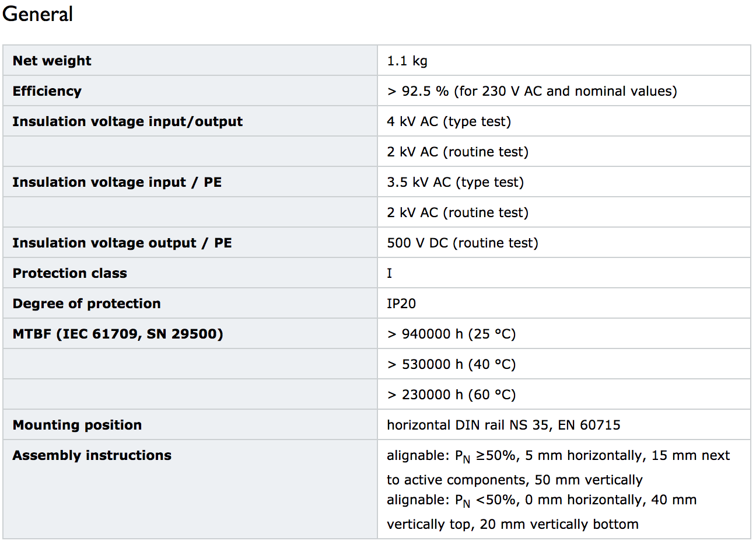Click the General section heading
The image size is (756, 544).
click(38, 14)
